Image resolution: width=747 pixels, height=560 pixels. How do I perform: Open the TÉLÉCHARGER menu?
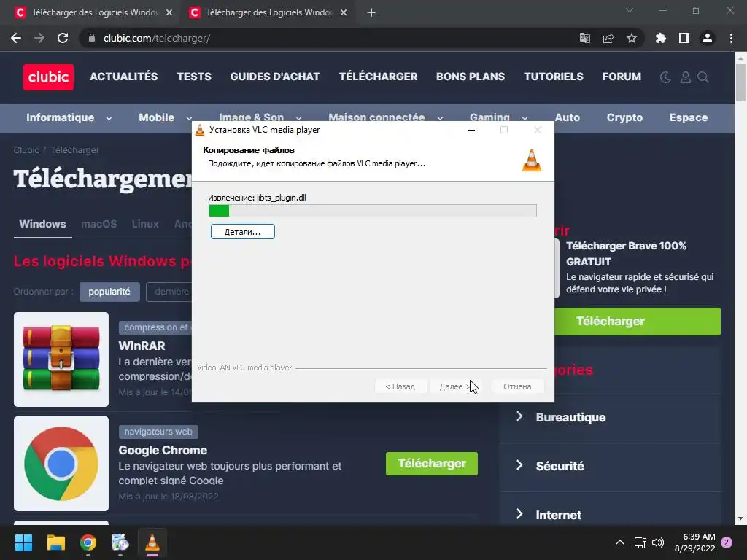(x=379, y=77)
